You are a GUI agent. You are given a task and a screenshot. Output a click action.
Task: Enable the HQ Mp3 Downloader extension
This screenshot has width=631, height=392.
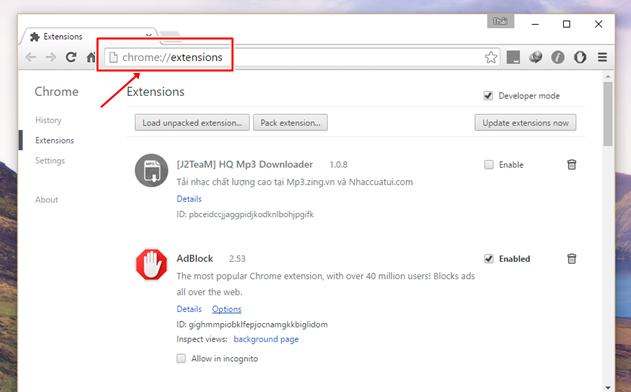click(489, 165)
